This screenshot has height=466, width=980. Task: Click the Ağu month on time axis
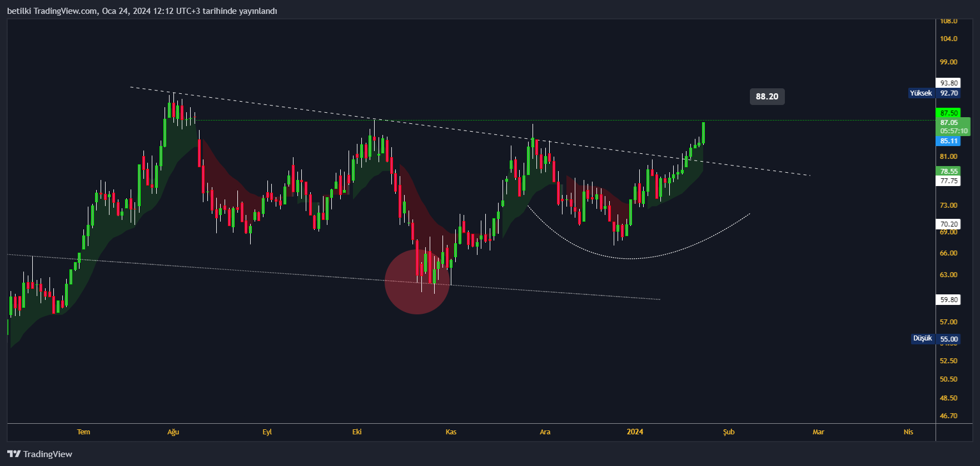coord(173,432)
